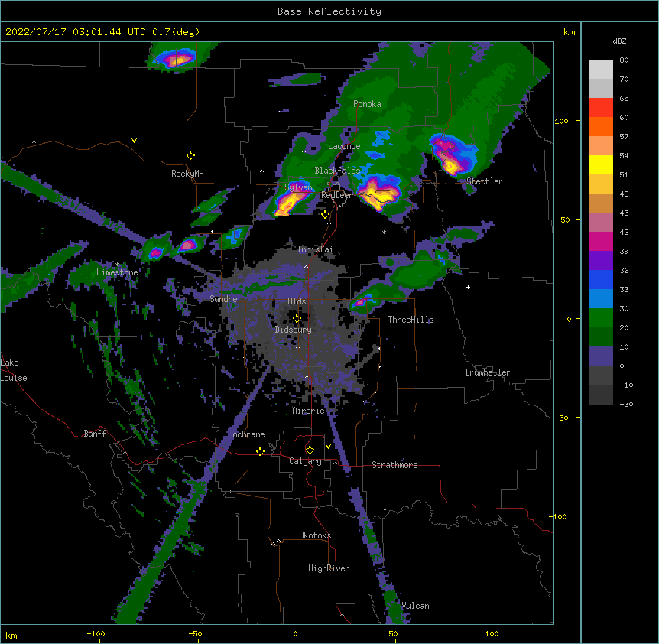Viewport: 659px width, 644px height.
Task: Click the Cochrane town label
Action: [246, 434]
